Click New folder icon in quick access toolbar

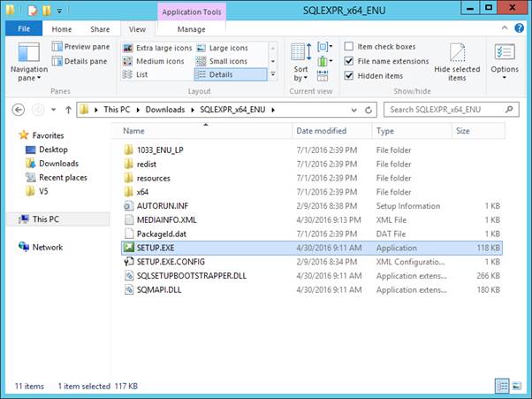(x=47, y=11)
